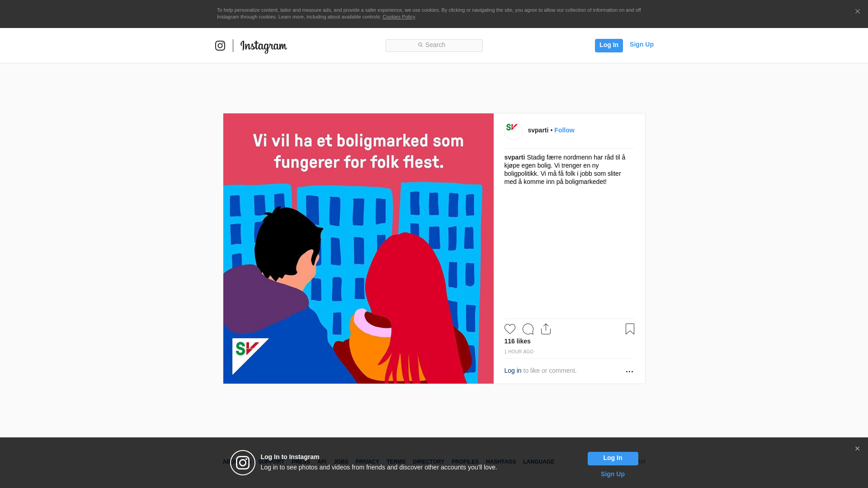The width and height of the screenshot is (868, 488).
Task: Click the 1 HOUR AGO timestamp
Action: tap(519, 352)
